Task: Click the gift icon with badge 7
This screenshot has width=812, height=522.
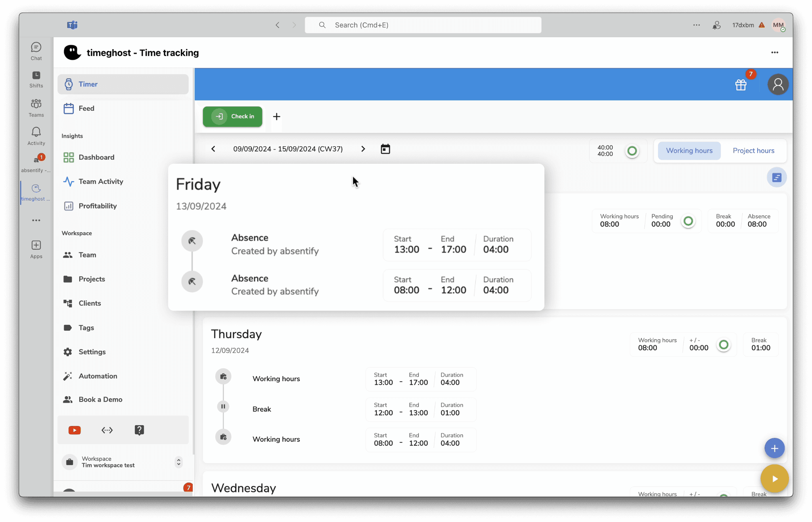Action: 741,84
